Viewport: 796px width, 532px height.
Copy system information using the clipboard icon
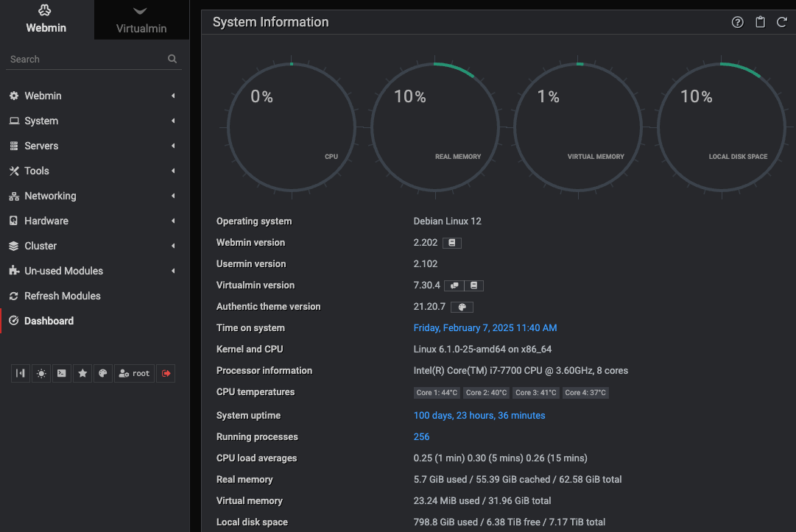(x=760, y=22)
